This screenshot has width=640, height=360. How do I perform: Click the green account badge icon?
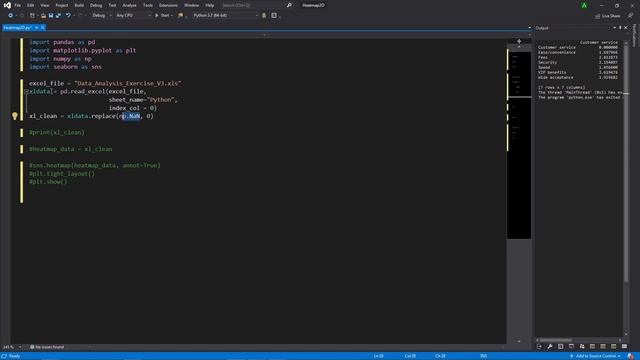[584, 5]
